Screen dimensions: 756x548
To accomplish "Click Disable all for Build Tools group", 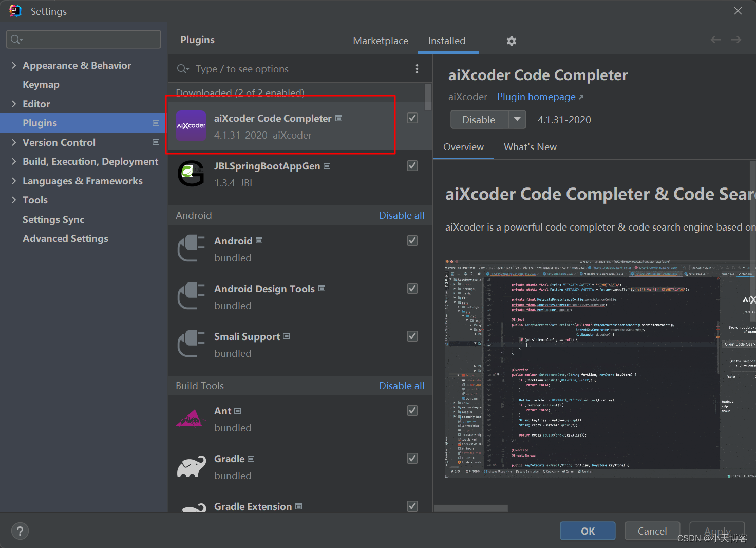I will coord(402,386).
